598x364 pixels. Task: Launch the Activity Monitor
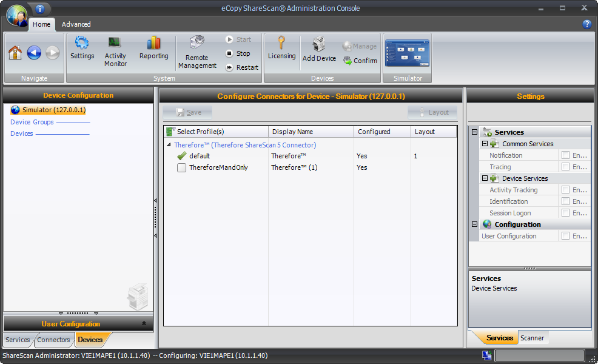[x=115, y=50]
